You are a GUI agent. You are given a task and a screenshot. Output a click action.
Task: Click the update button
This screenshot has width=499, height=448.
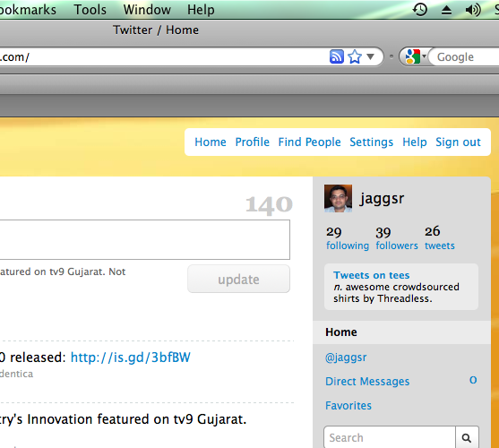[238, 279]
